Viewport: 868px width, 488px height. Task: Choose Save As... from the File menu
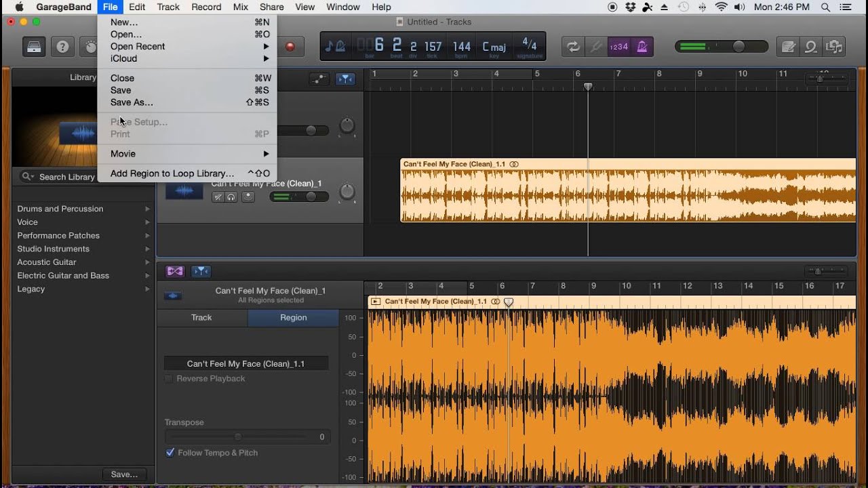pos(187,102)
